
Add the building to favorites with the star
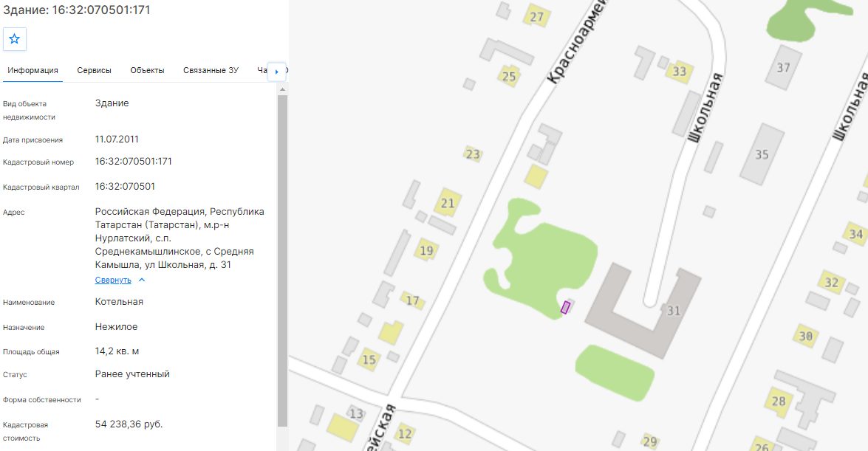pyautogui.click(x=14, y=38)
